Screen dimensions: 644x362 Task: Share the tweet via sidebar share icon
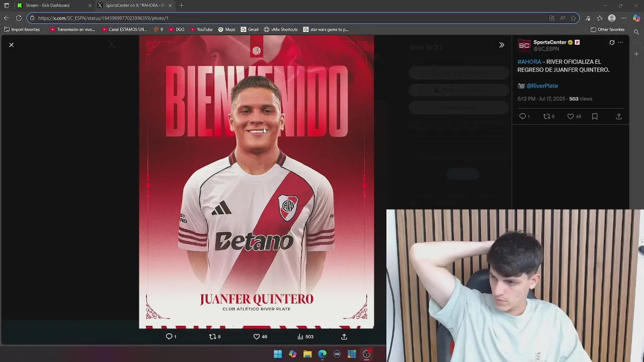click(619, 117)
